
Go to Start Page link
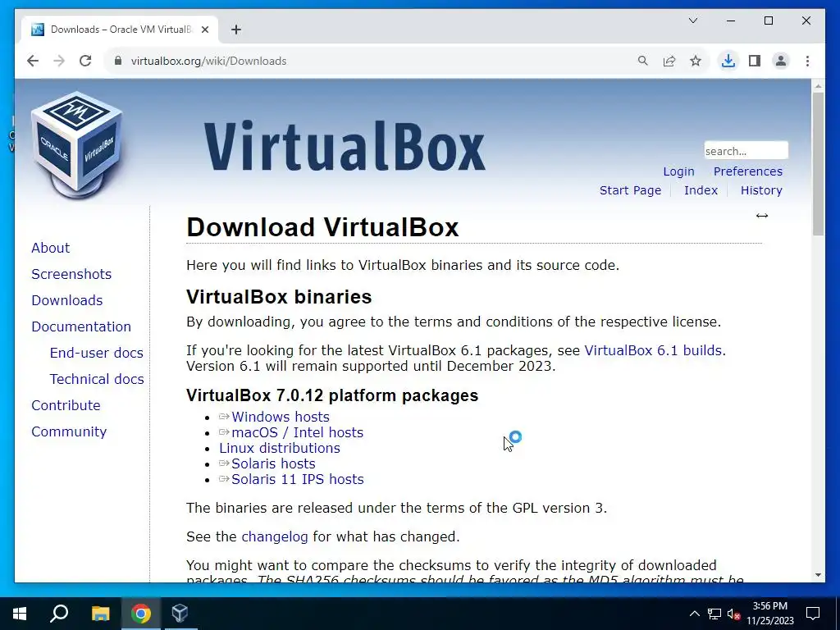(630, 190)
